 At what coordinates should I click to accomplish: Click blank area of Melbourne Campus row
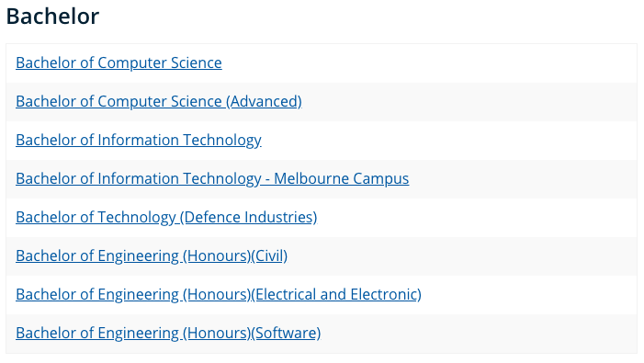(x=522, y=179)
